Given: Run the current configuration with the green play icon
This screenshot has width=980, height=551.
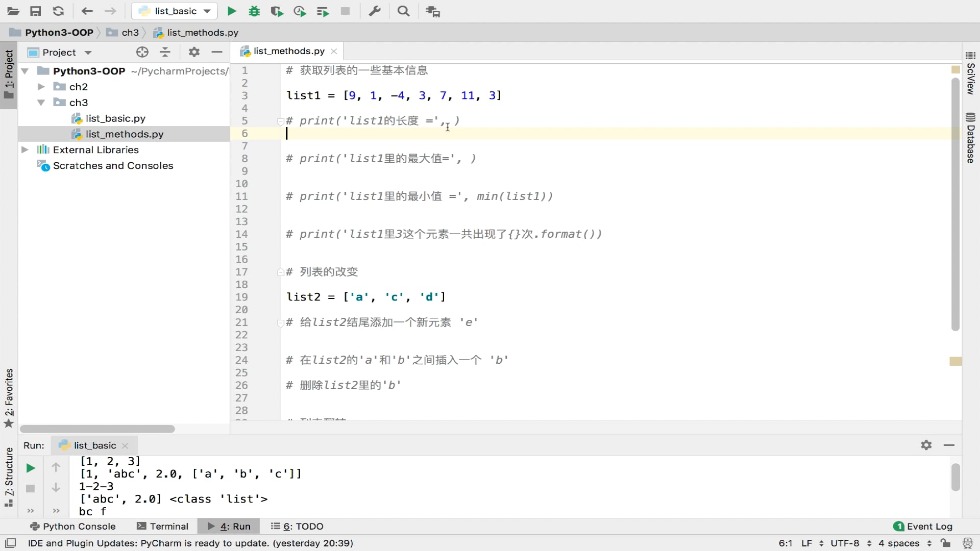Looking at the screenshot, I should pyautogui.click(x=232, y=11).
